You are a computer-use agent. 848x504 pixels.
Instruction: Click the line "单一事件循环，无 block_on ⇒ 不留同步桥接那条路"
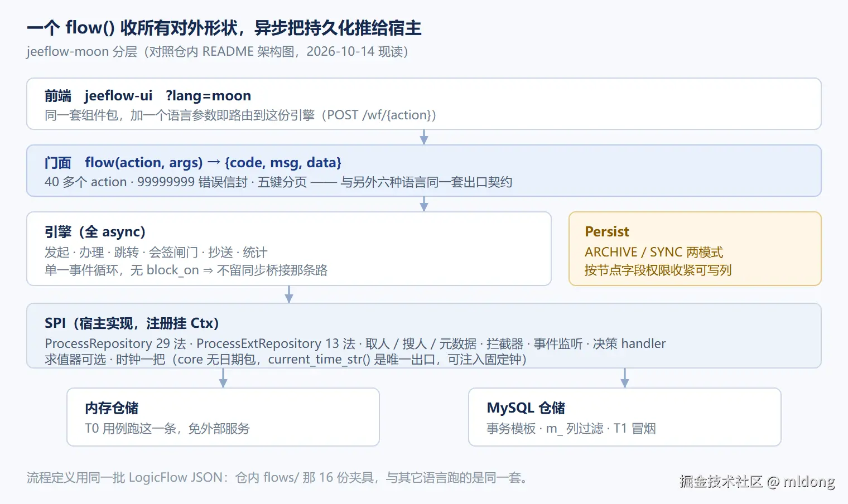(x=186, y=270)
